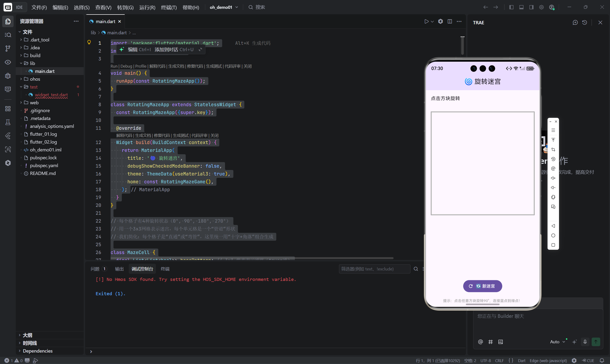Start a new chat in the TRAE panel
The height and width of the screenshot is (364, 610).
[x=575, y=23]
